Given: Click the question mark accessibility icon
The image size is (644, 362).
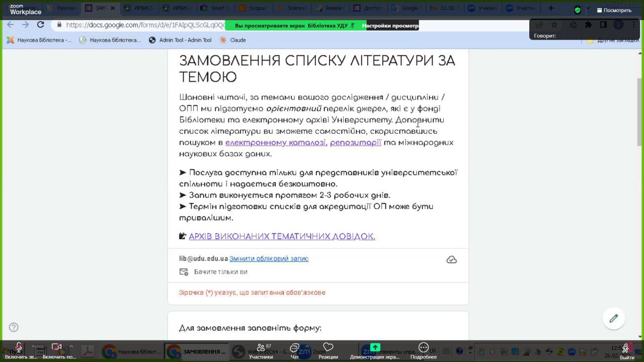Looking at the screenshot, I should coord(14,327).
